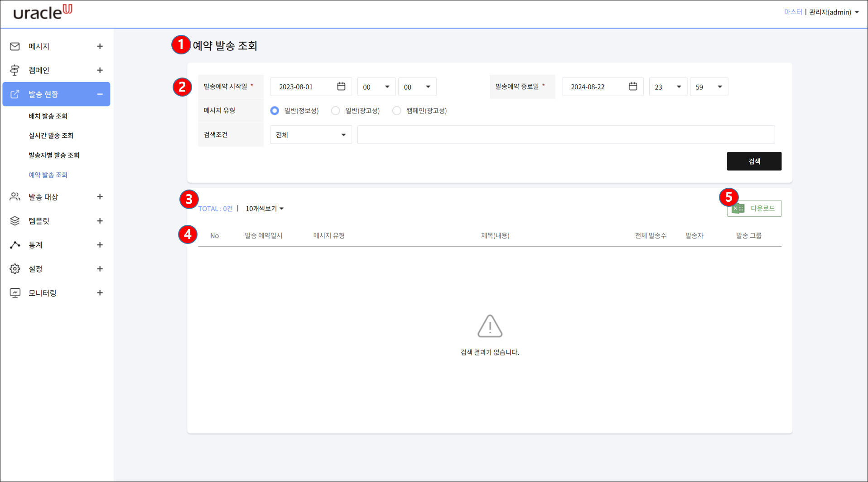This screenshot has width=868, height=482.
Task: Open 예약 발송 조회 submenu
Action: pyautogui.click(x=48, y=175)
